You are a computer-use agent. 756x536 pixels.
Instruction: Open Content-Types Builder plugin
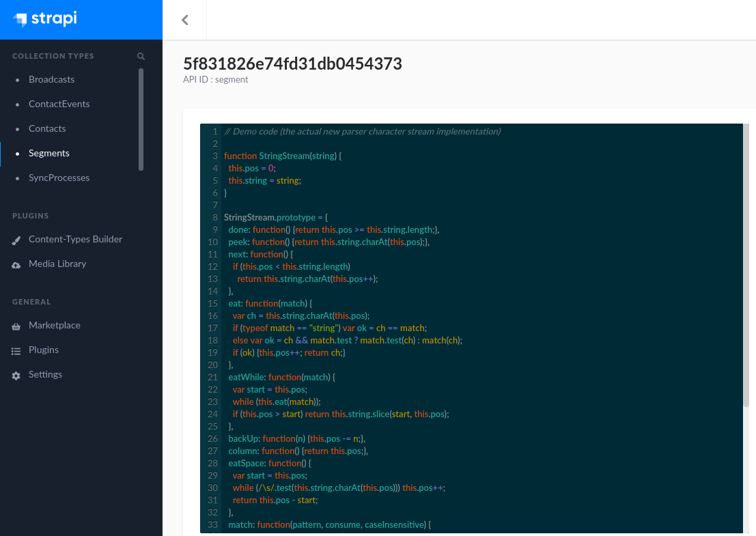tap(75, 239)
